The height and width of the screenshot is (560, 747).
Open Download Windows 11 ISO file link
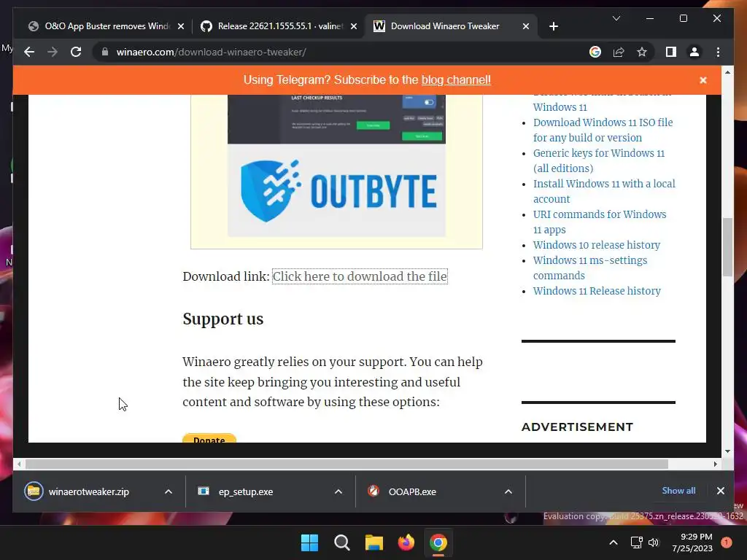point(603,130)
